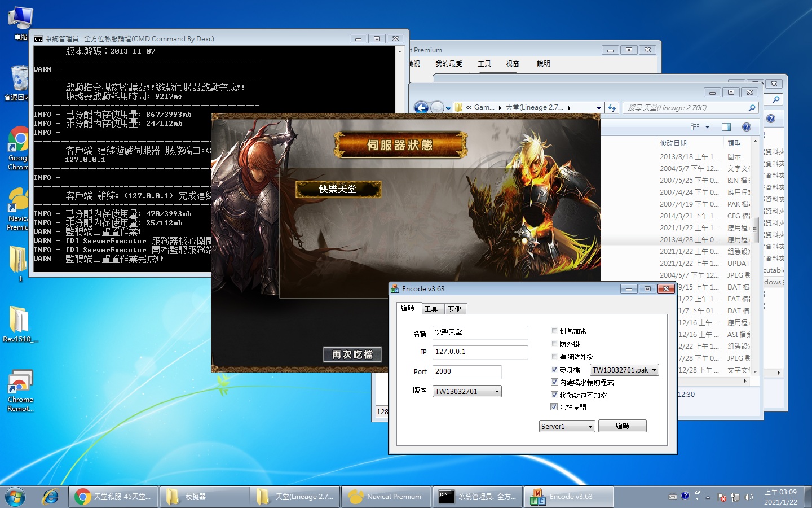The width and height of the screenshot is (812, 508).
Task: Toggle 允許多開 checkbox
Action: pyautogui.click(x=554, y=406)
